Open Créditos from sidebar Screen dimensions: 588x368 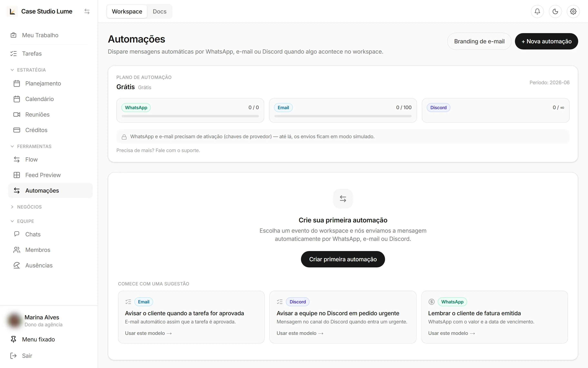(50, 130)
